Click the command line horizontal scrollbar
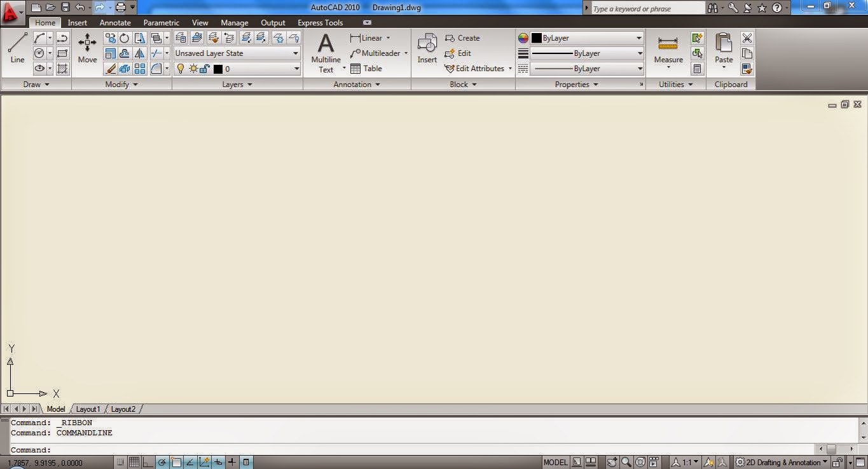Image resolution: width=868 pixels, height=469 pixels. 835,449
